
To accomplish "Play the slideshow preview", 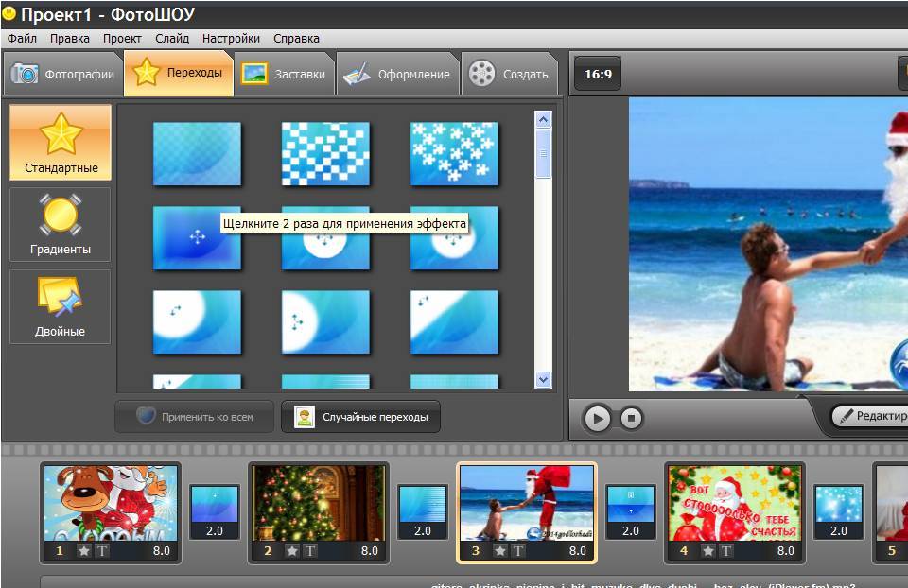I will coord(598,418).
